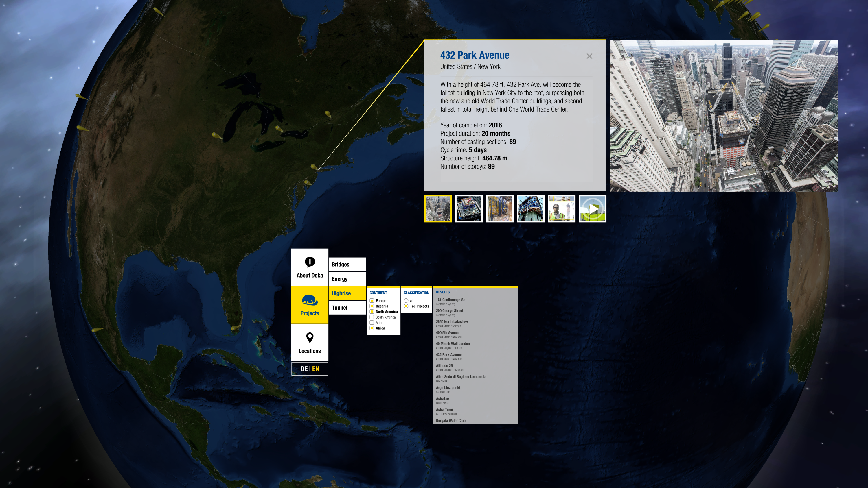Open result 2550 North Lakeview
Image resolution: width=868 pixels, height=488 pixels.
coord(475,324)
